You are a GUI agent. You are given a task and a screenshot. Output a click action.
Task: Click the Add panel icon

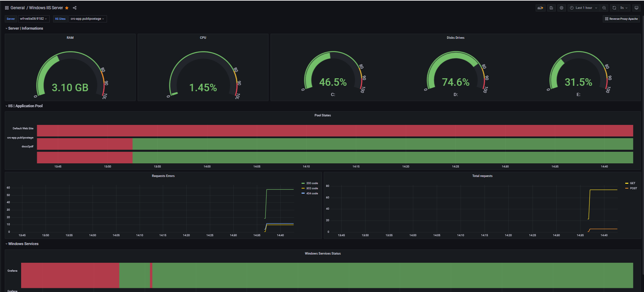(540, 8)
